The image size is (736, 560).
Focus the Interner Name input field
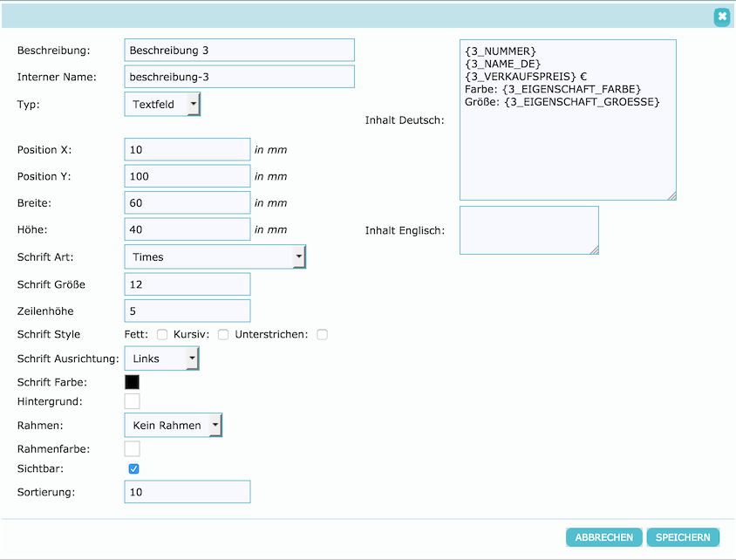239,77
